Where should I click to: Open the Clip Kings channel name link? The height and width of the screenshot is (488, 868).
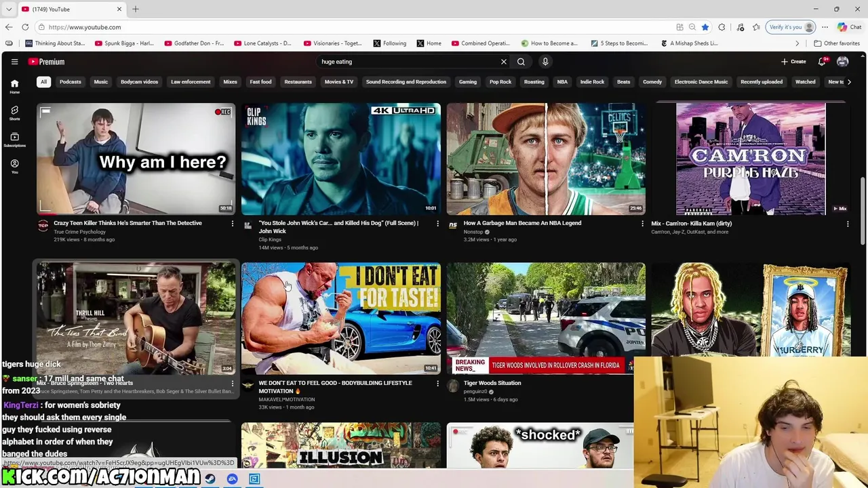click(270, 239)
